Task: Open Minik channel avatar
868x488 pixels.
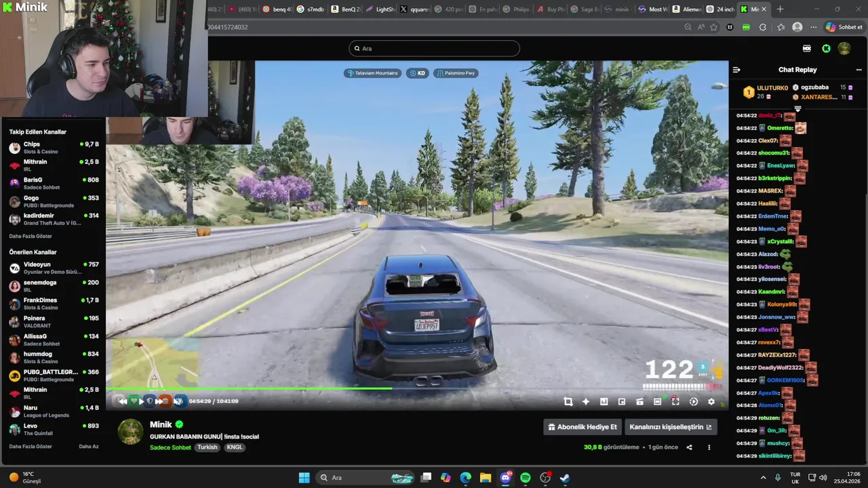Action: (130, 432)
